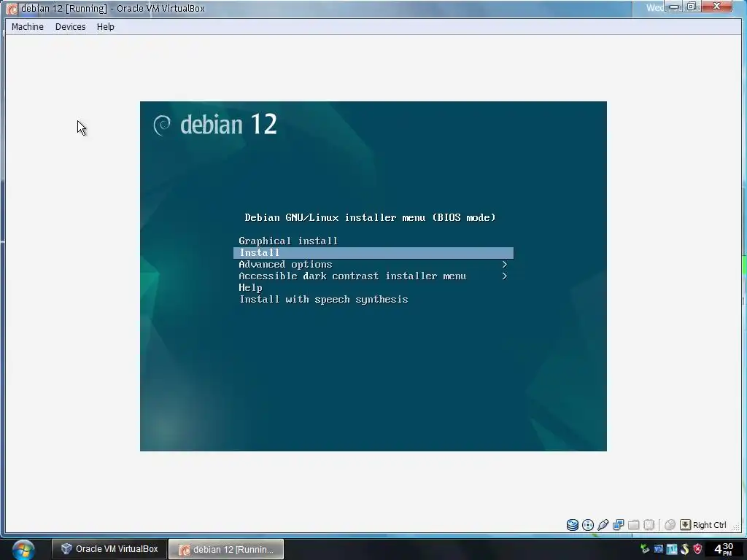Open the Devices menu
This screenshot has width=747, height=560.
(x=70, y=27)
